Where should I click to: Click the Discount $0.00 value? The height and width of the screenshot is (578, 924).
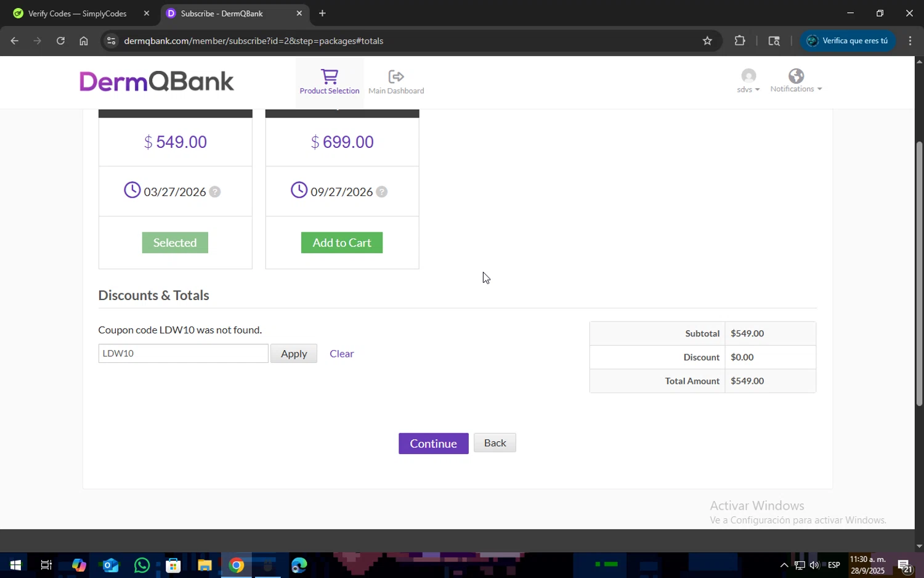[742, 357]
